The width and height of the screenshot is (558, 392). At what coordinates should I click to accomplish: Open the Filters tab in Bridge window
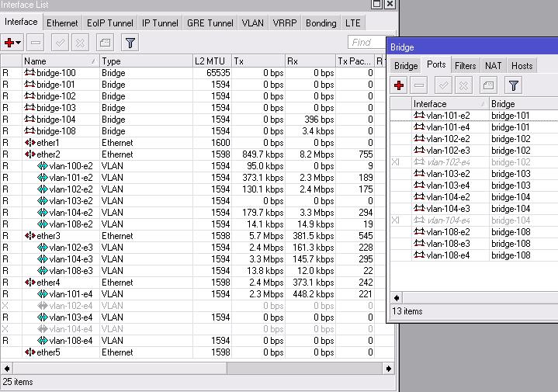point(465,66)
